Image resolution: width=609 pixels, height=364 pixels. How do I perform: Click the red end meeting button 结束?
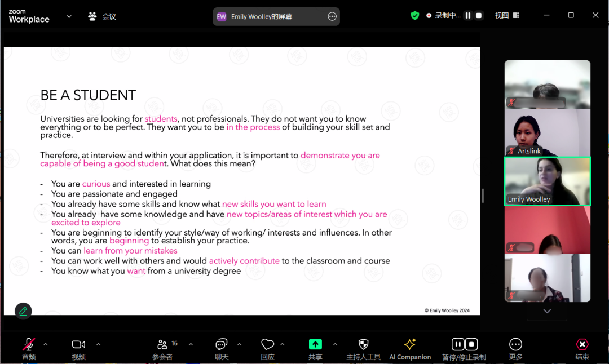pyautogui.click(x=582, y=344)
